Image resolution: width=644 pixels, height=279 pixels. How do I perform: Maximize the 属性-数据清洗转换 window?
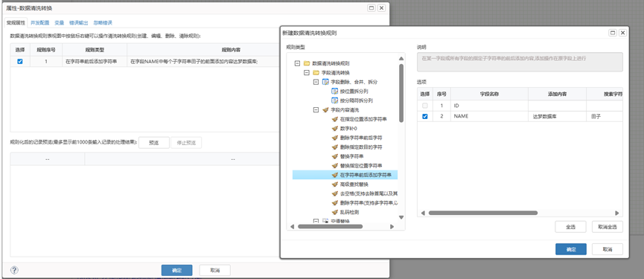click(371, 7)
